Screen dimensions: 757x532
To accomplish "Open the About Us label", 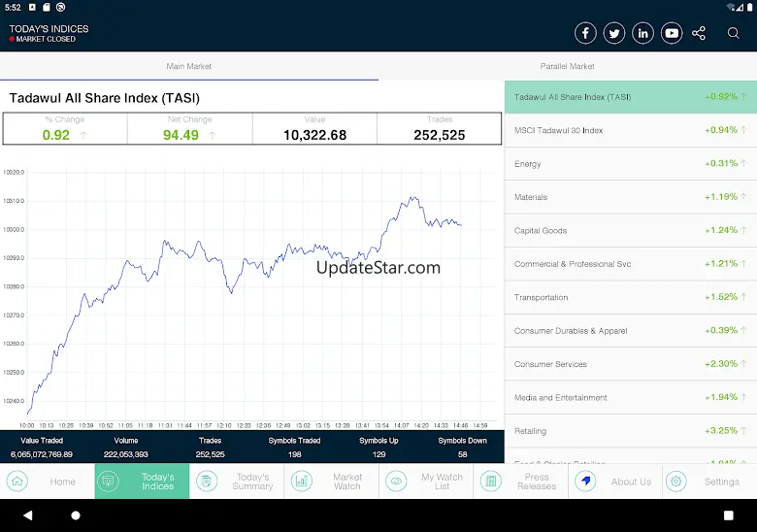I will [631, 482].
